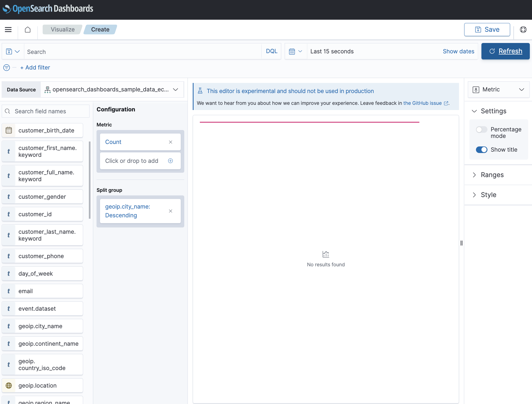Select the day_of_week field

coord(42,274)
